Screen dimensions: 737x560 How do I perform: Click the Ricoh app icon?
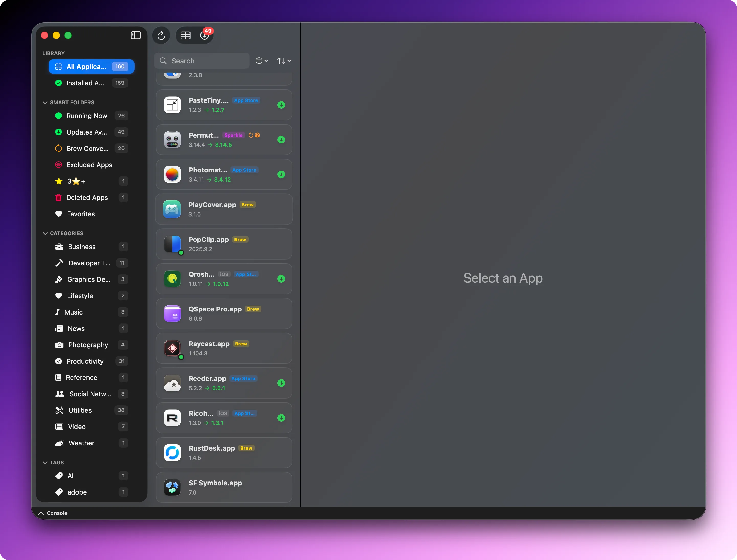tap(172, 418)
